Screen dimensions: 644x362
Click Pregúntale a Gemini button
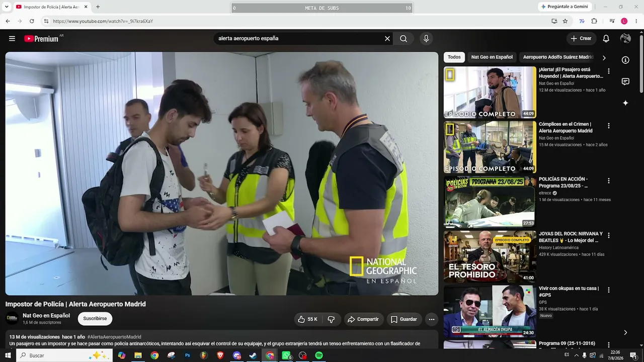coord(565,7)
